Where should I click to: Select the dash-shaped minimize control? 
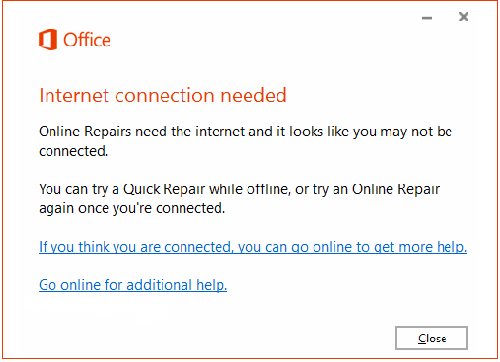tap(427, 18)
